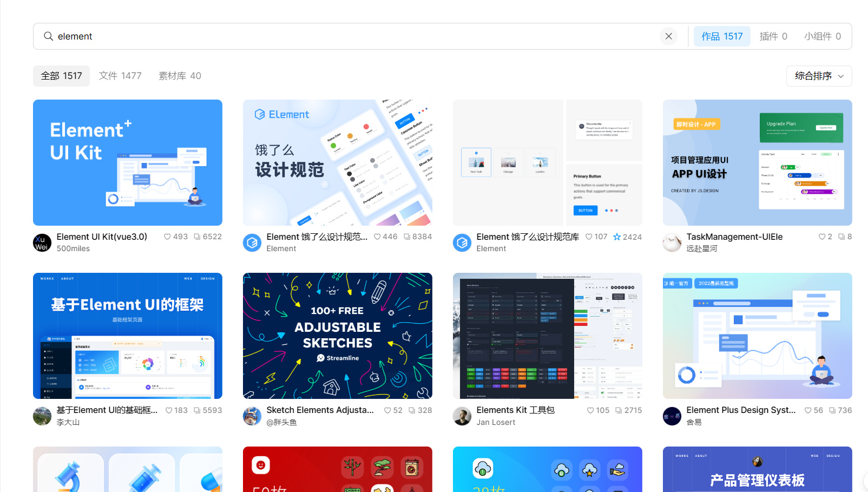
Task: Select the 文件 1477 filter
Action: tap(120, 76)
